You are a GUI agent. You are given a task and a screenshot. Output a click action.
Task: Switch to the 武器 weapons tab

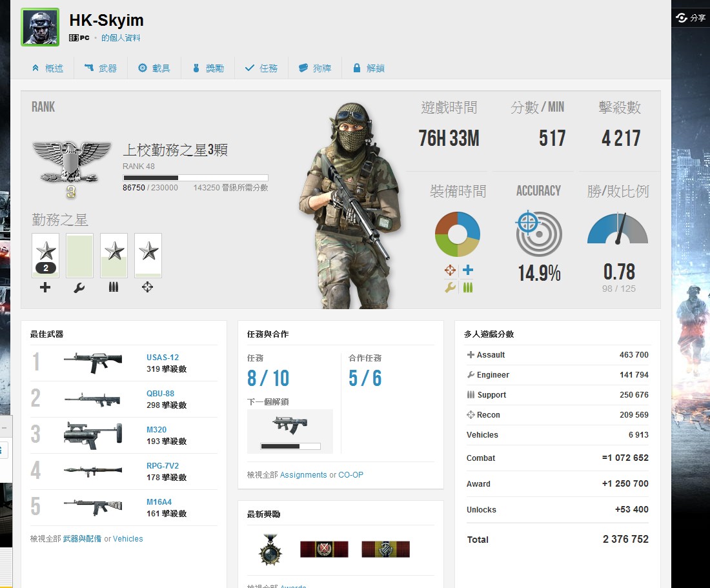[101, 68]
